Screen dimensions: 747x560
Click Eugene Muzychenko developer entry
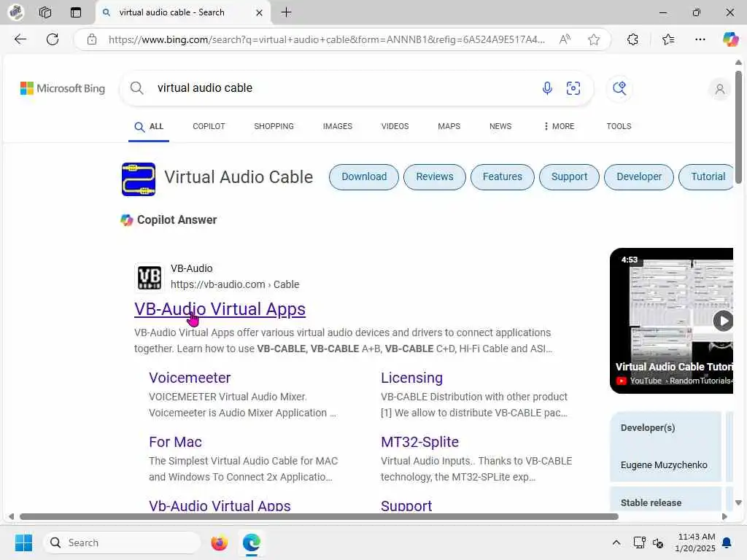tap(664, 465)
